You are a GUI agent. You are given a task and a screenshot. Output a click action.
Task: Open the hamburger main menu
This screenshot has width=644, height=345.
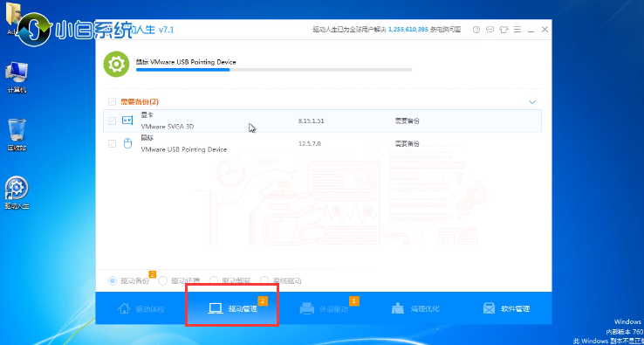[x=517, y=30]
